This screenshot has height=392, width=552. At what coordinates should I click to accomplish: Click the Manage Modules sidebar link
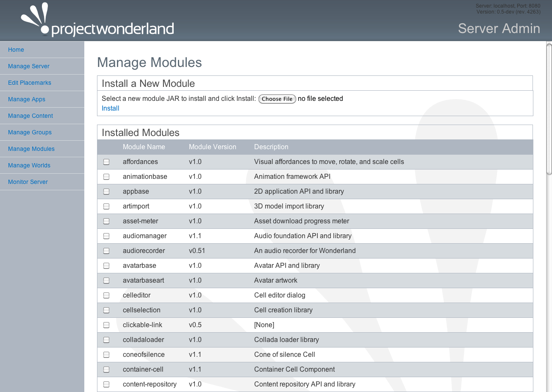[x=31, y=149]
